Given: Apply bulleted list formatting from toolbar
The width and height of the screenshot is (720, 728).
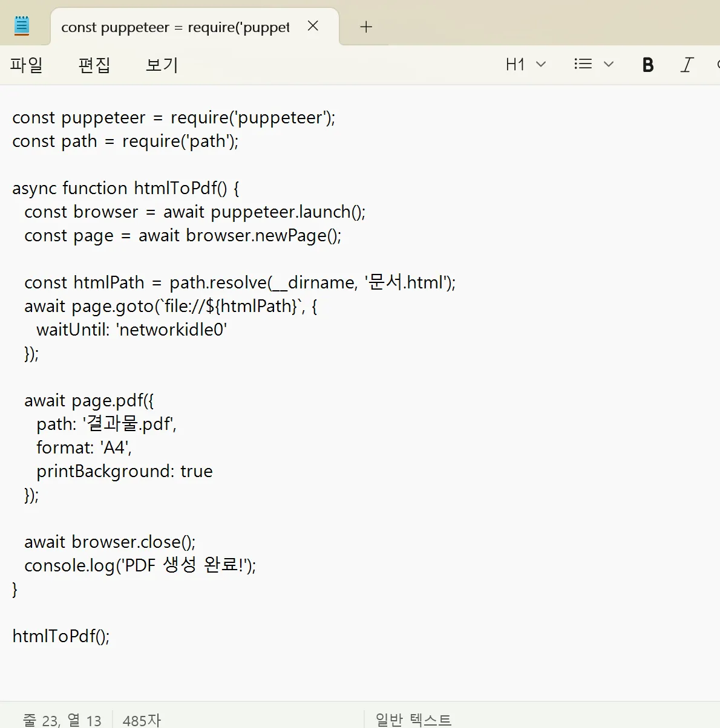Looking at the screenshot, I should 582,63.
